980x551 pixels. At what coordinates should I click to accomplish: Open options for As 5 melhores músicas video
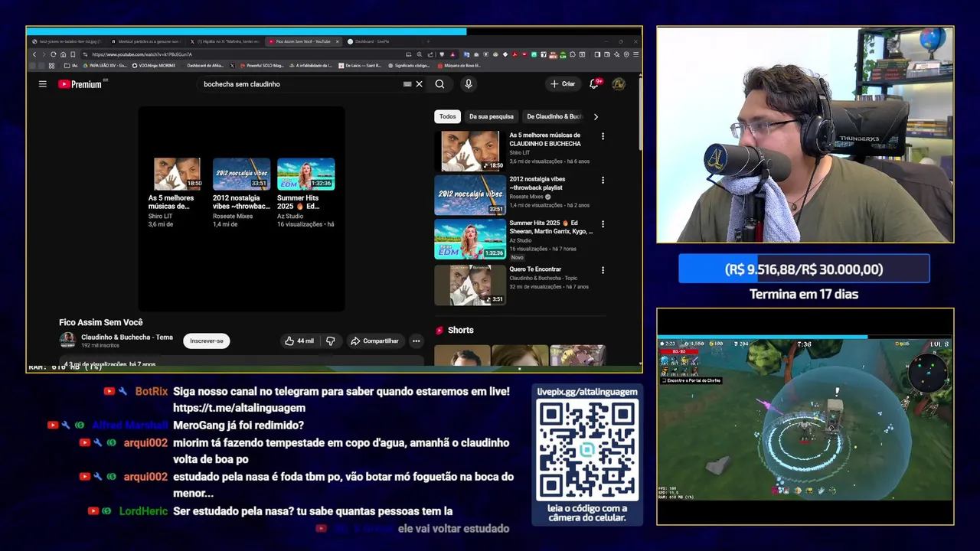pyautogui.click(x=603, y=136)
